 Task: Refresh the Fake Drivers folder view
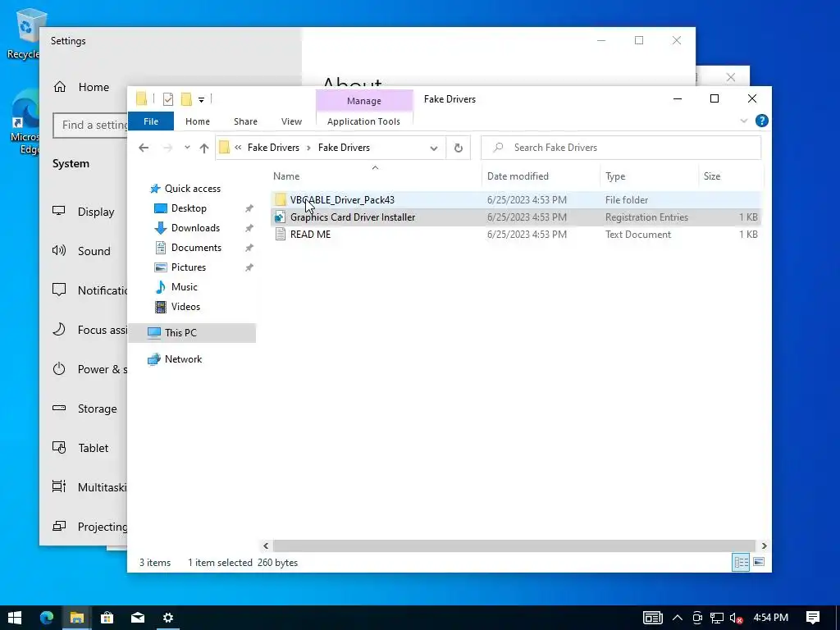[459, 148]
